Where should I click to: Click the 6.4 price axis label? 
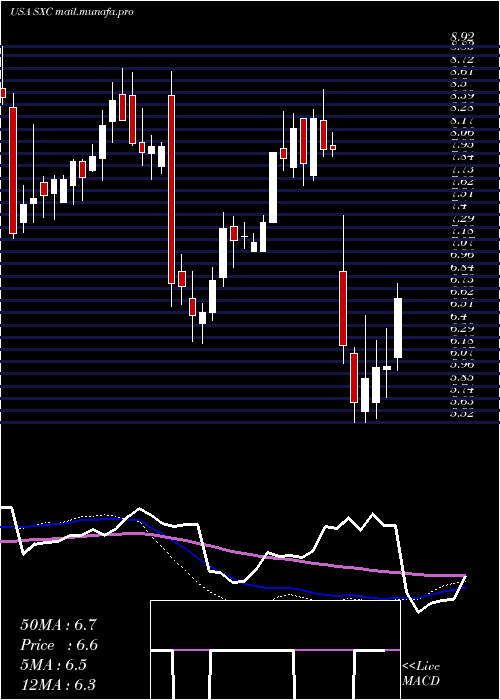459,317
